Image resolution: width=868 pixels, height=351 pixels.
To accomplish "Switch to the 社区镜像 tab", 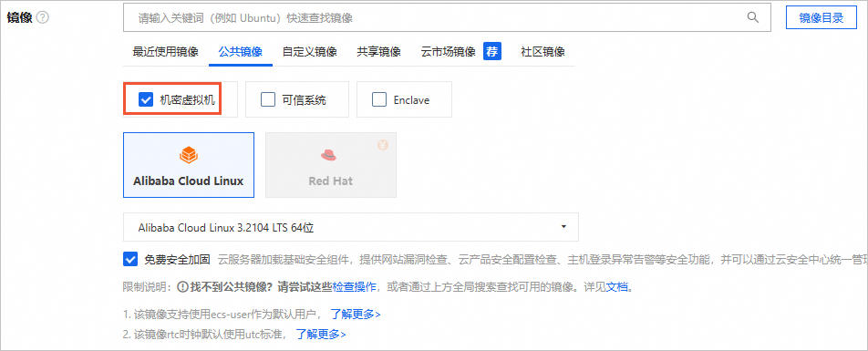I will click(x=542, y=52).
